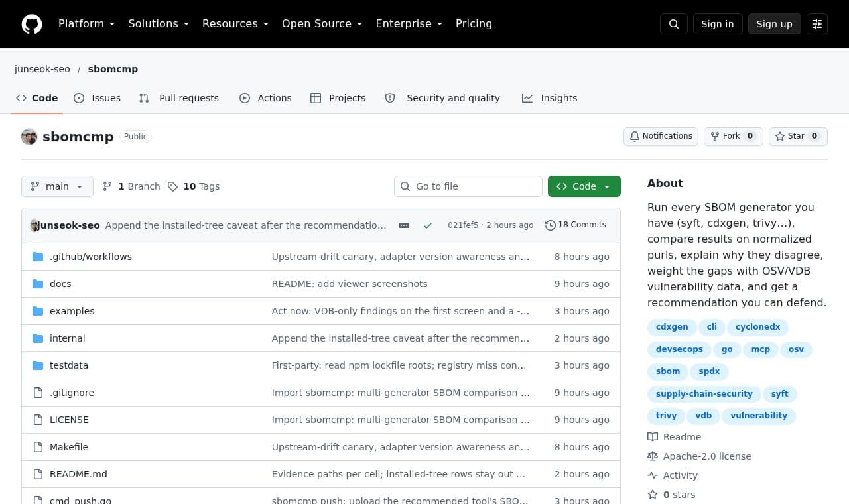The image size is (849, 504).
Task: Expand the Platform menu
Action: [86, 24]
